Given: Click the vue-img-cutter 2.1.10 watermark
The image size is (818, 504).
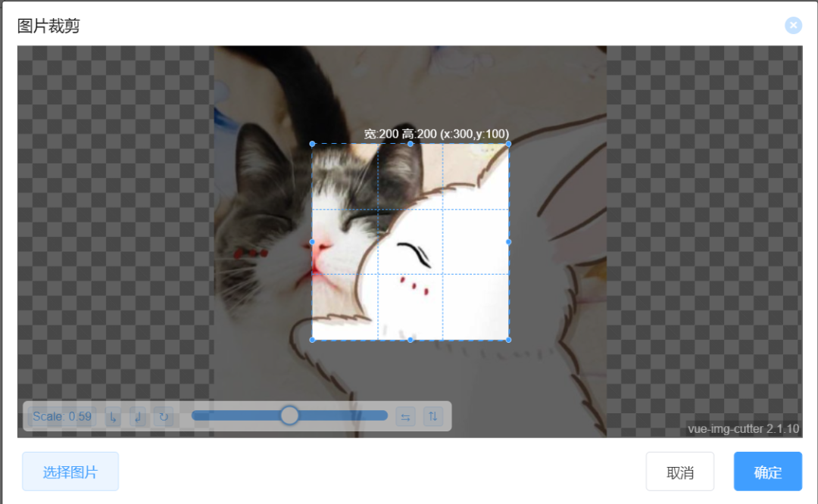Looking at the screenshot, I should (x=743, y=428).
